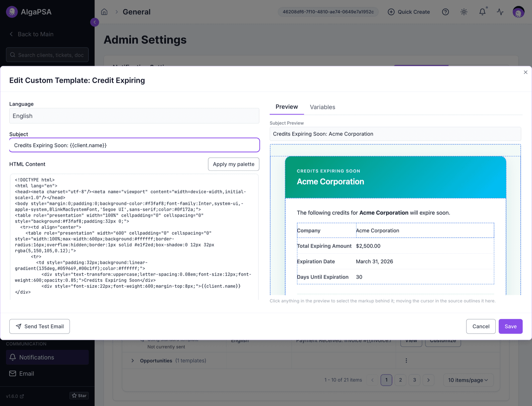Select Acme Corporation header in preview

coord(331,182)
